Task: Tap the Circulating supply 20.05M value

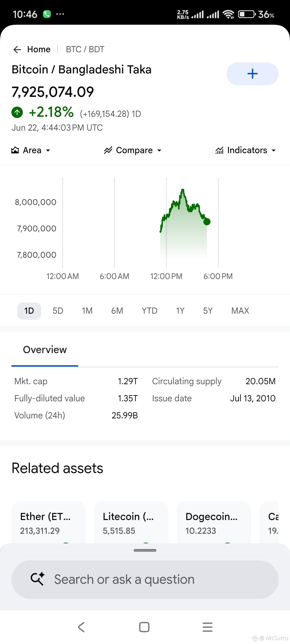Action: [x=260, y=381]
